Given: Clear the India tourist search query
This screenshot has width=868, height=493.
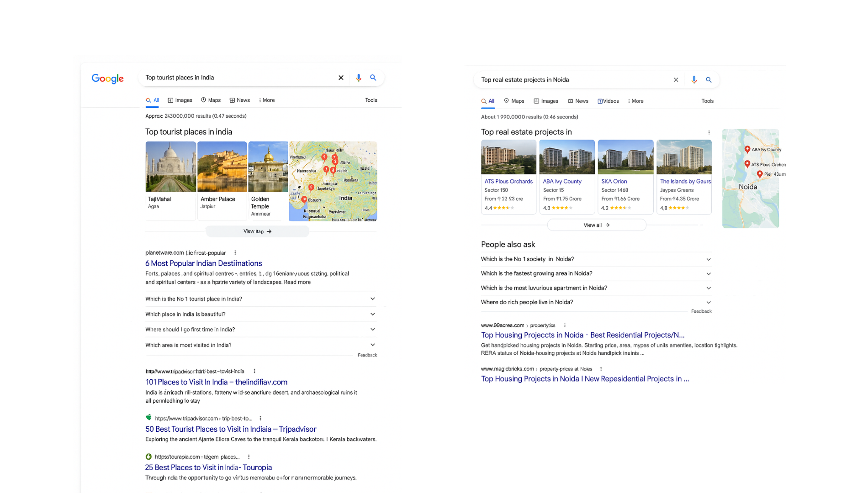Looking at the screenshot, I should click(x=341, y=78).
